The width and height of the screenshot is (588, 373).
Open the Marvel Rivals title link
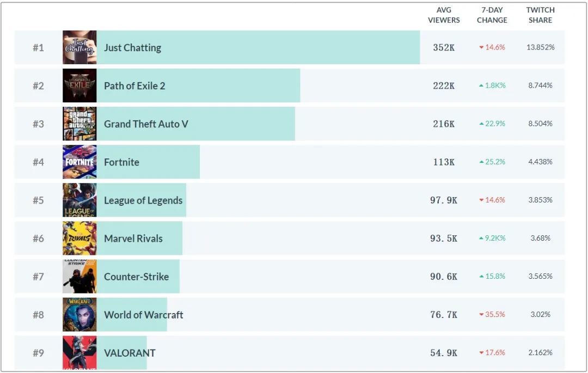click(x=133, y=238)
